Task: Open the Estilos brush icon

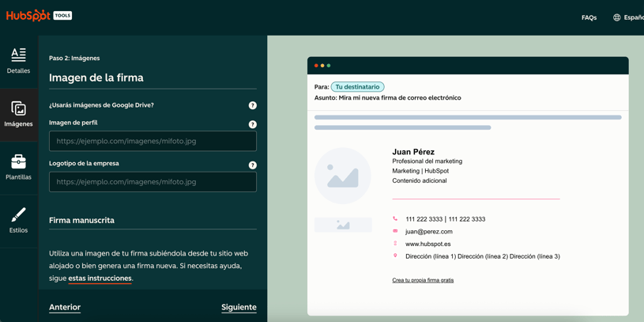Action: pos(18,215)
